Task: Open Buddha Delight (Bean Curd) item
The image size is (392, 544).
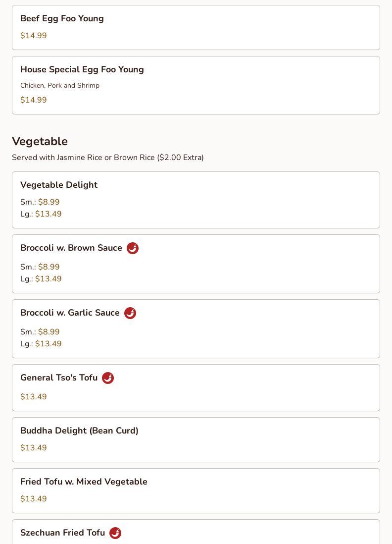Action: pos(79,431)
